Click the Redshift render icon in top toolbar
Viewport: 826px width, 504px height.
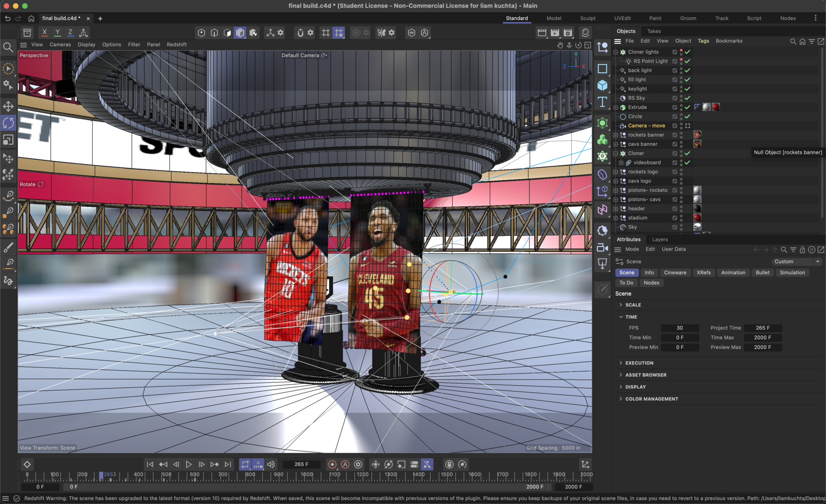click(585, 32)
